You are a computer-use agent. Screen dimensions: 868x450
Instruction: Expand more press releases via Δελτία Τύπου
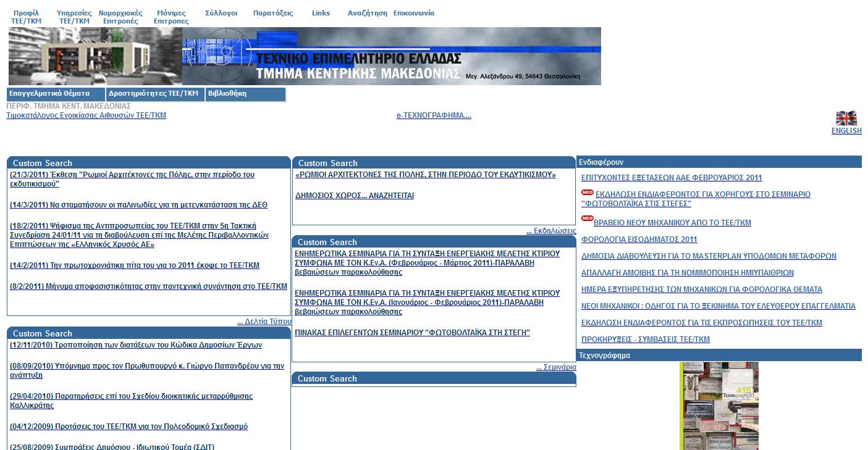coord(264,322)
